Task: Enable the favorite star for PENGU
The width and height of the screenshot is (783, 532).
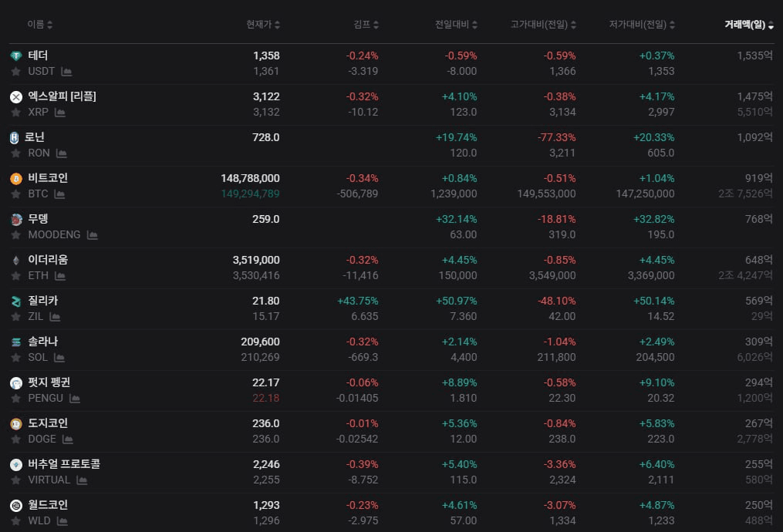Action: (x=16, y=399)
